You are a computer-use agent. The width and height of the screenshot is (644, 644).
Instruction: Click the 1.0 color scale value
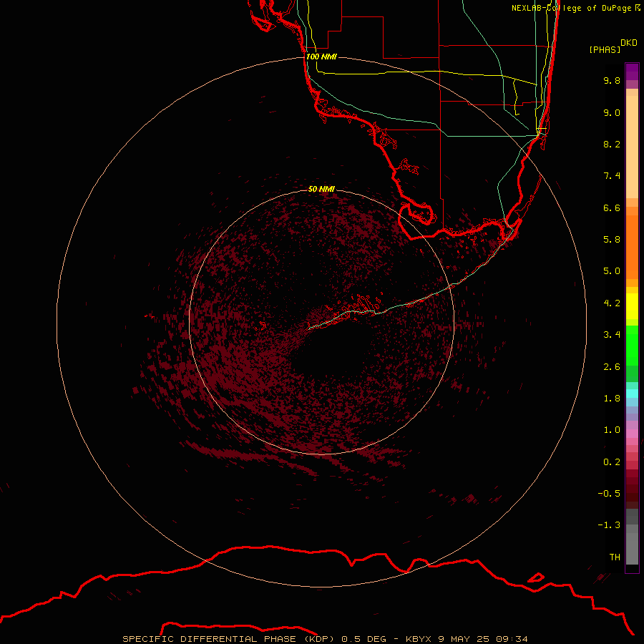point(612,430)
